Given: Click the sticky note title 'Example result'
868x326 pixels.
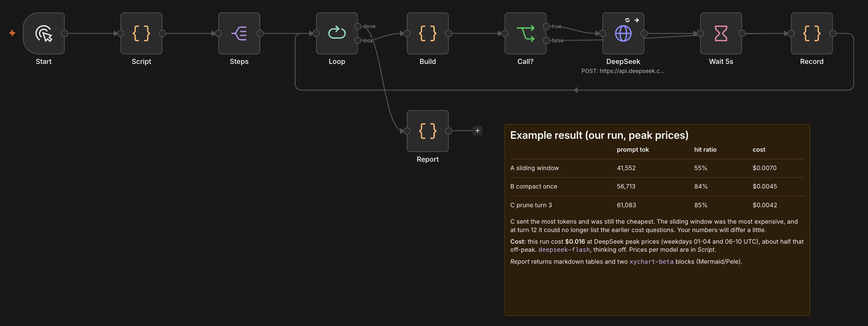Looking at the screenshot, I should 599,135.
